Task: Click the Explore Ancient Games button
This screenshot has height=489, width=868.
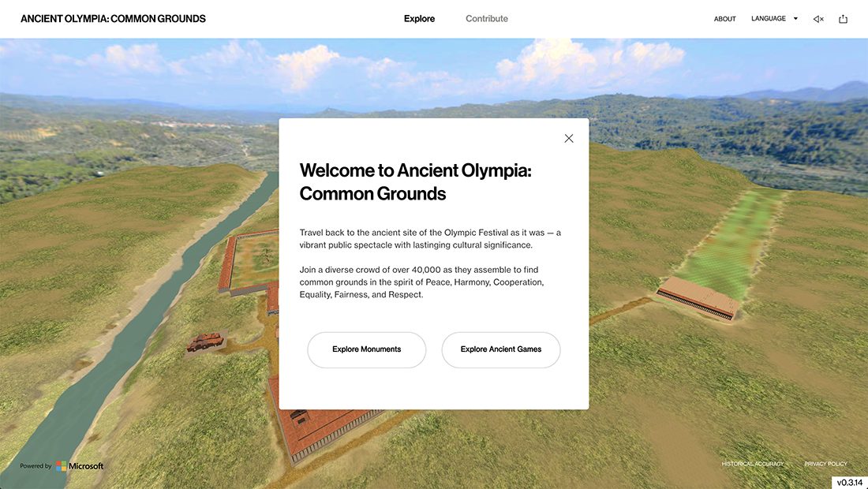Action: pyautogui.click(x=501, y=349)
